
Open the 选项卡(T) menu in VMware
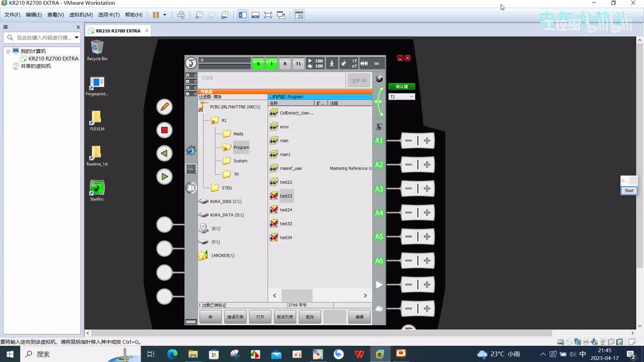(x=109, y=15)
